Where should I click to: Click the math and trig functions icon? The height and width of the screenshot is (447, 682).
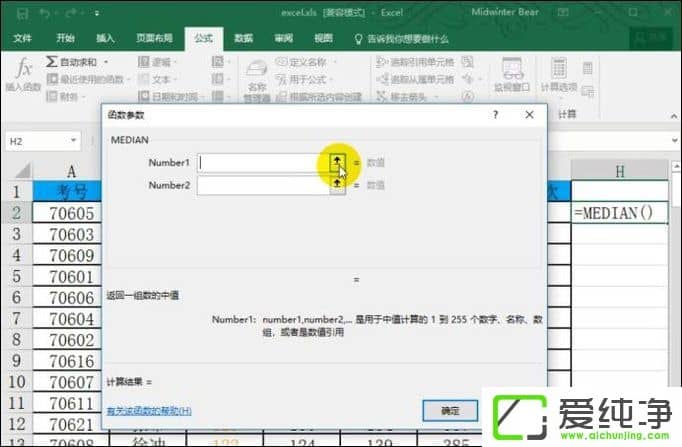tap(219, 79)
